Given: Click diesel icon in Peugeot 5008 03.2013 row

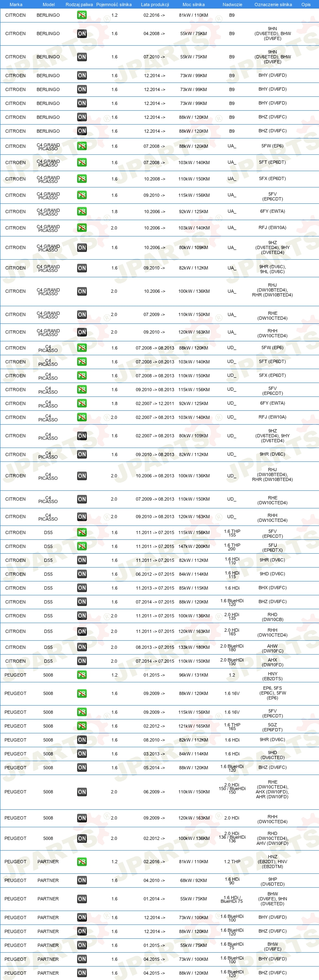Looking at the screenshot, I should click(x=82, y=754).
